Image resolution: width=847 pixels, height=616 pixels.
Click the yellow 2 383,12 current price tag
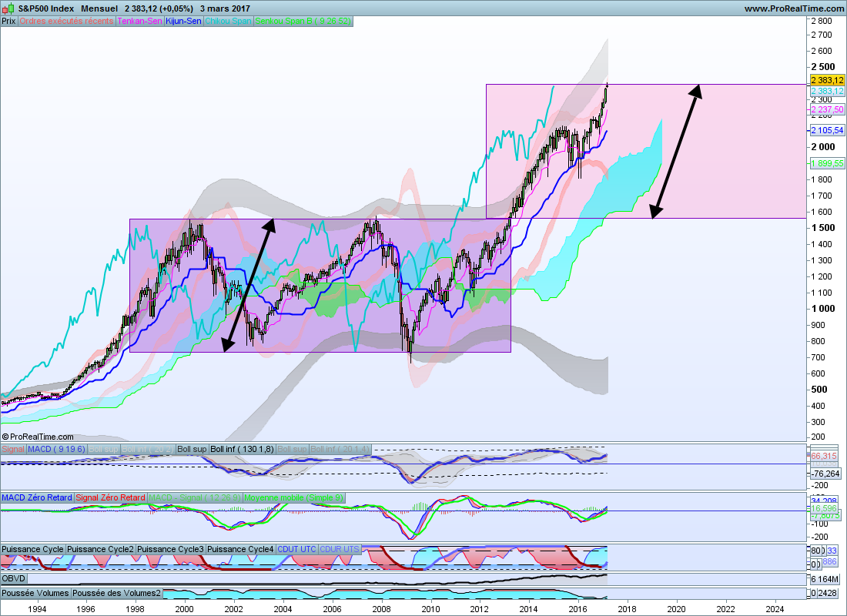click(x=827, y=80)
